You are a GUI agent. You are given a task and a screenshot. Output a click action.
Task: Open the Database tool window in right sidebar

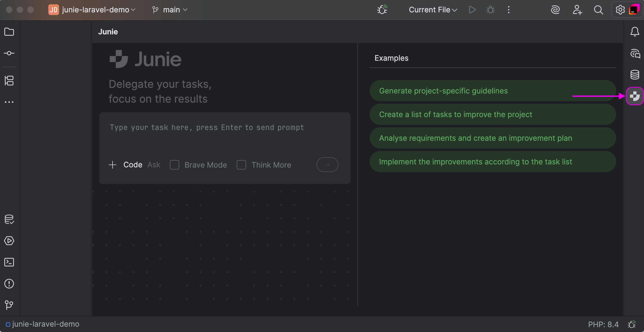[x=635, y=75]
